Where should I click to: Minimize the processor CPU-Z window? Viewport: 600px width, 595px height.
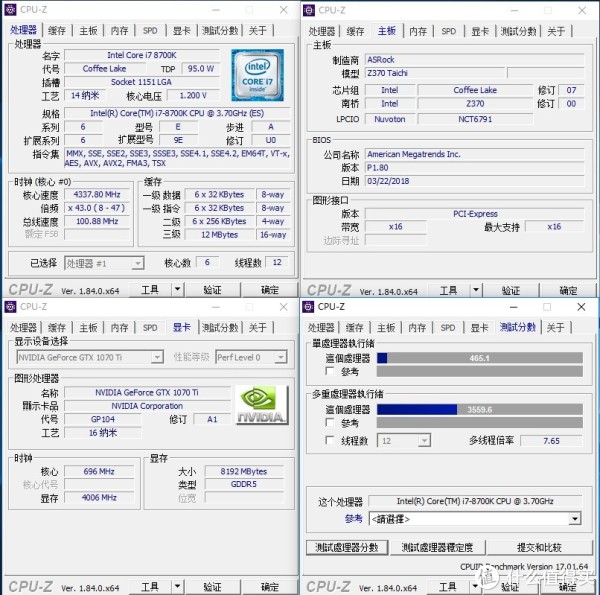pos(216,10)
